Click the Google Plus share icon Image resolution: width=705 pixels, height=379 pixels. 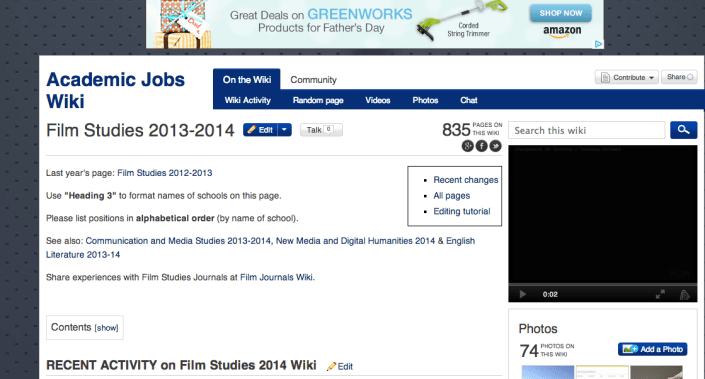coord(468,146)
